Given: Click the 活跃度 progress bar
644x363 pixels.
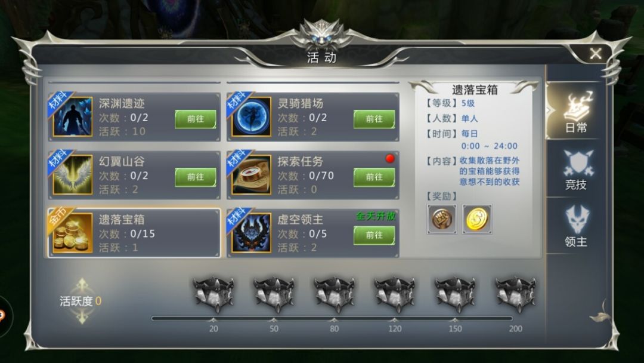Looking at the screenshot, I should [332, 318].
